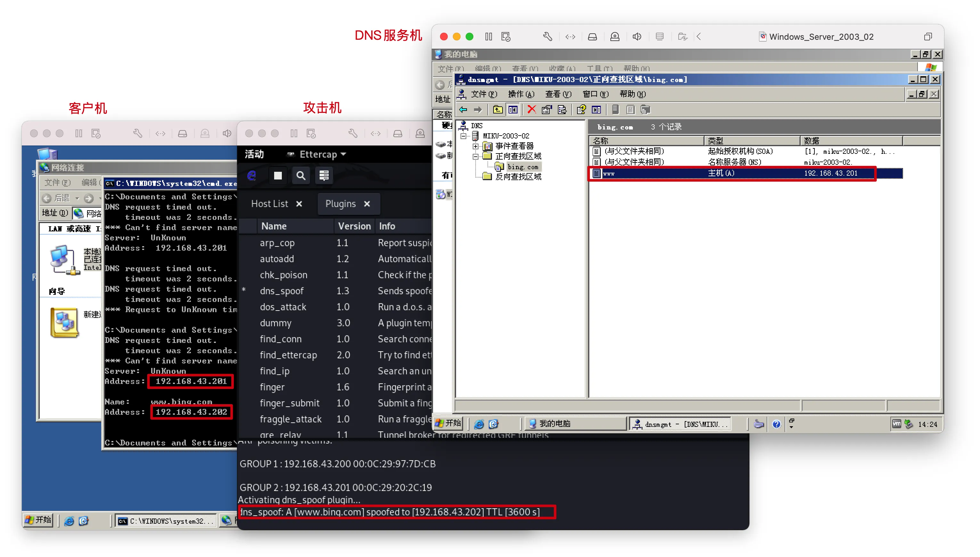Click the red Delete X icon in the dnsmgmt toolbar

(x=531, y=110)
